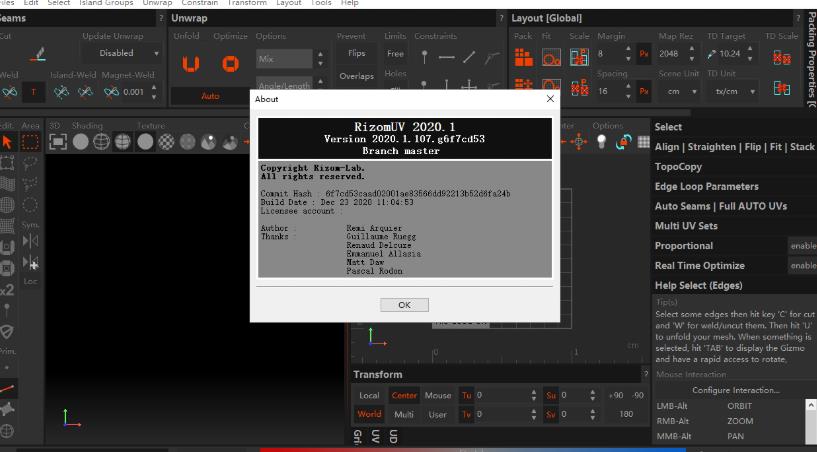This screenshot has width=817, height=452.
Task: Toggle the Auto unwrap button
Action: (x=210, y=96)
